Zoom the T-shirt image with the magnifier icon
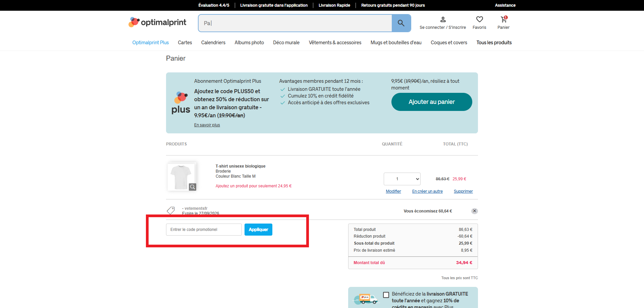The height and width of the screenshot is (308, 644). (193, 187)
